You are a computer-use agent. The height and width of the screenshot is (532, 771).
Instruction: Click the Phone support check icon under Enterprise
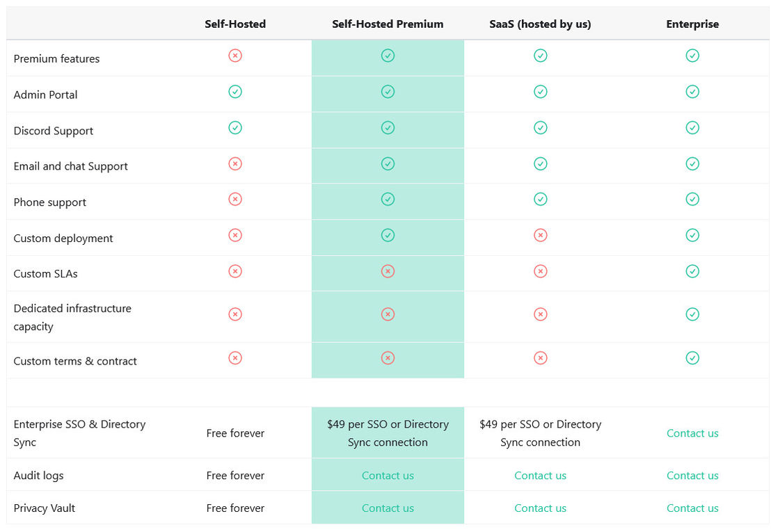click(x=692, y=199)
